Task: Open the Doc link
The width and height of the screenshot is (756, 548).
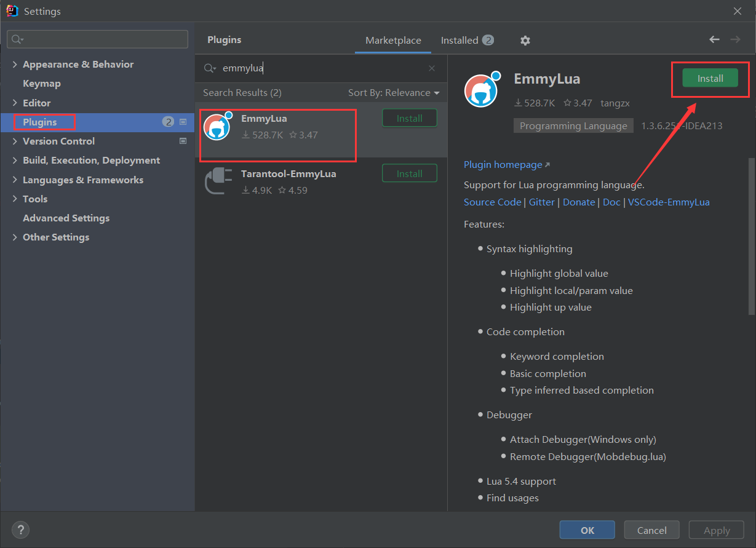Action: (611, 202)
